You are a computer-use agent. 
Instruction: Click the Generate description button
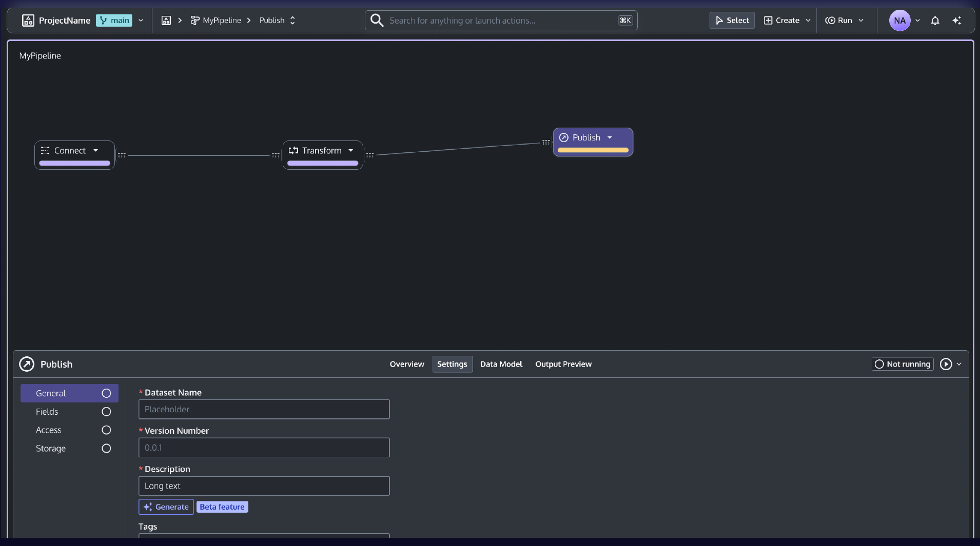(166, 507)
